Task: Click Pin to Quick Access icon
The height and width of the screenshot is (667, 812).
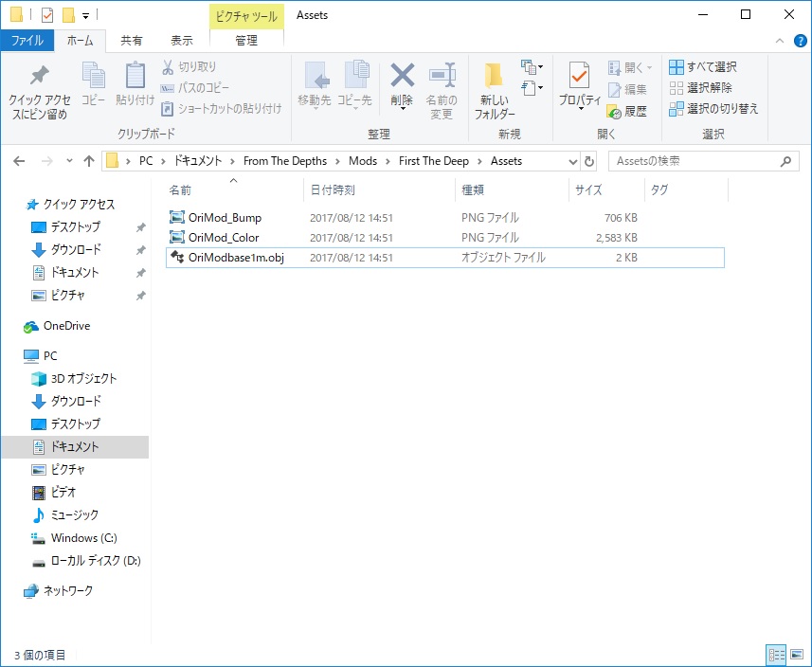Action: click(x=39, y=77)
